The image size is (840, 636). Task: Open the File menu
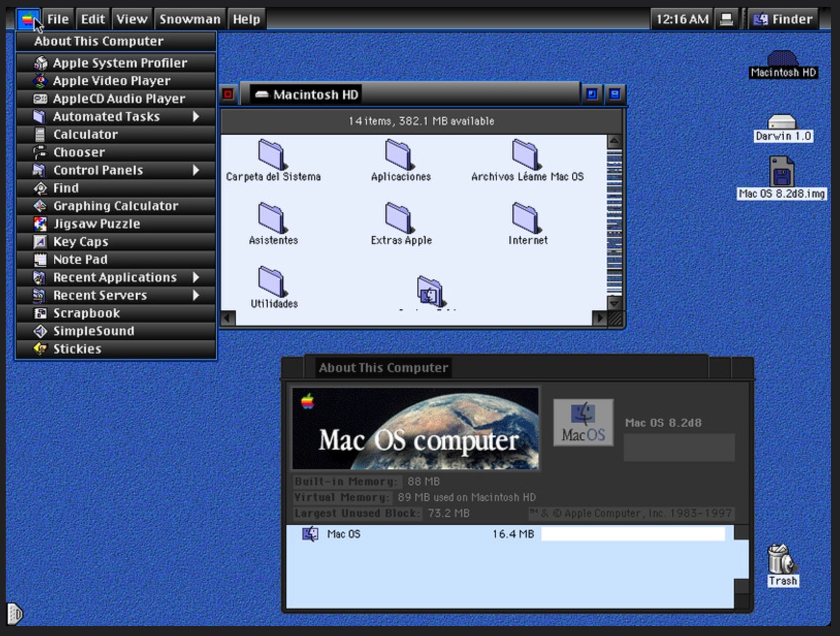(58, 20)
